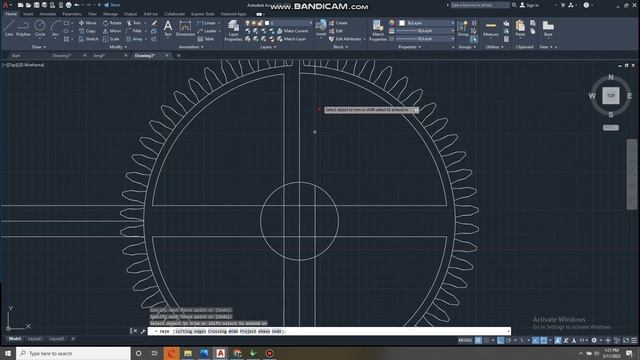Activate the Mirror command
The height and width of the screenshot is (360, 640).
click(112, 31)
